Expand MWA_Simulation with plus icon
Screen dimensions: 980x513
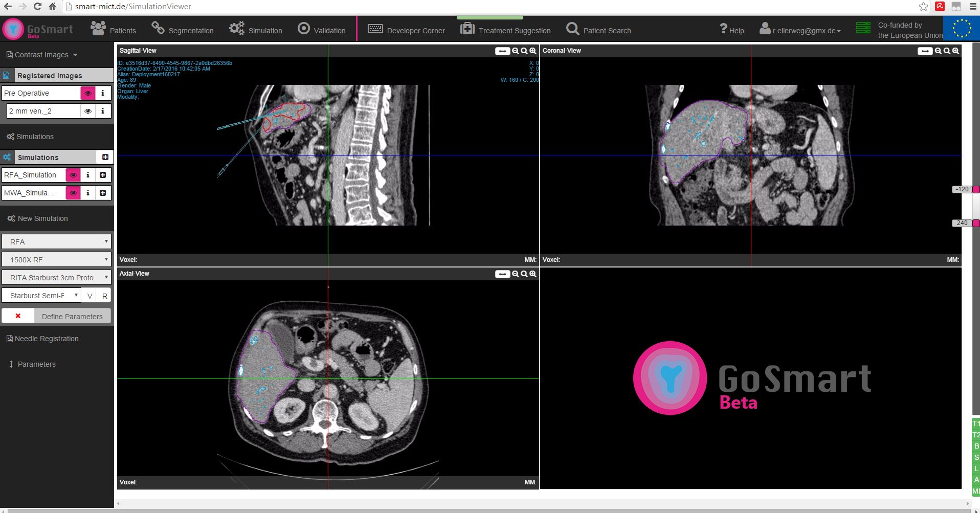point(103,193)
